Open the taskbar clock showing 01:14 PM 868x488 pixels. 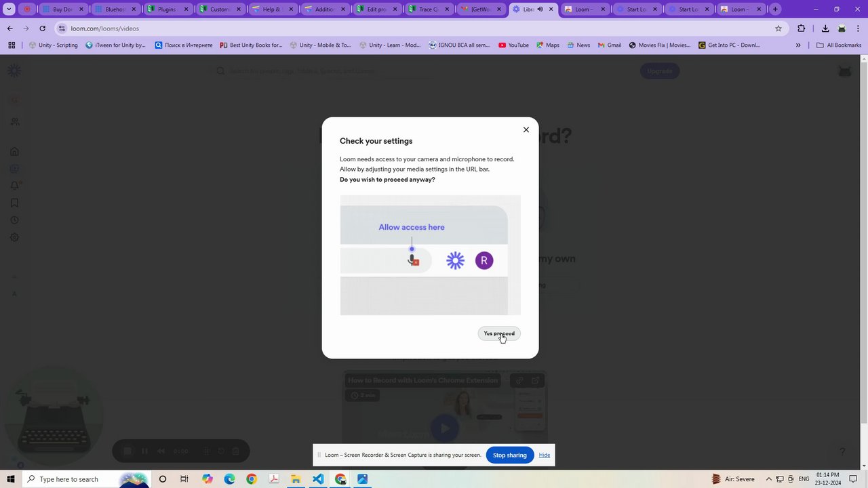coord(828,479)
